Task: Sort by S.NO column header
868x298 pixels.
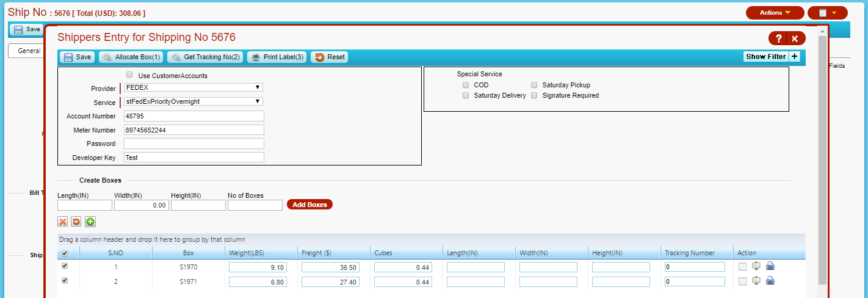Action: point(116,253)
